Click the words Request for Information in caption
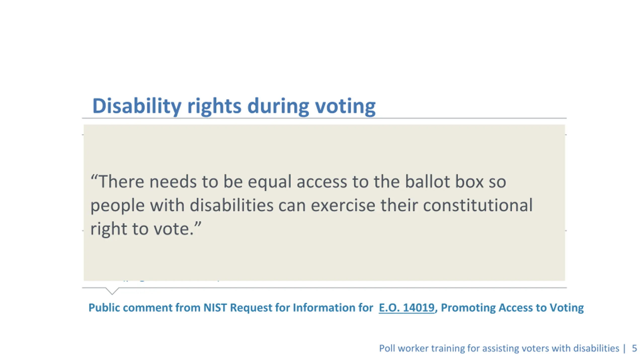644x362 pixels. [302, 308]
